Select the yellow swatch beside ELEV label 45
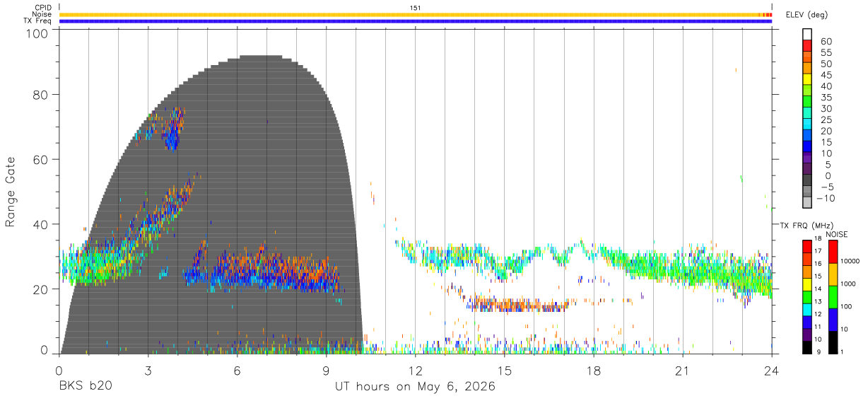Viewport: 868px width, 401px height. coord(807,80)
